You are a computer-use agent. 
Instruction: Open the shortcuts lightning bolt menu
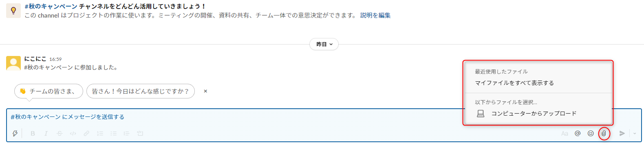coord(15,133)
